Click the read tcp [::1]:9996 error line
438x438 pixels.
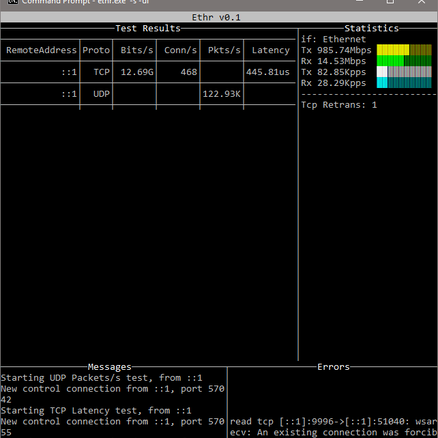(x=333, y=422)
